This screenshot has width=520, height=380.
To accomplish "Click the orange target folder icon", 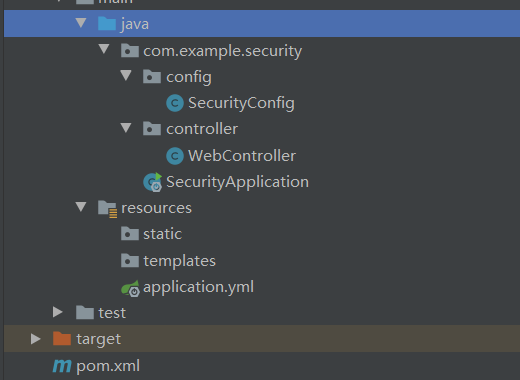I will point(62,339).
